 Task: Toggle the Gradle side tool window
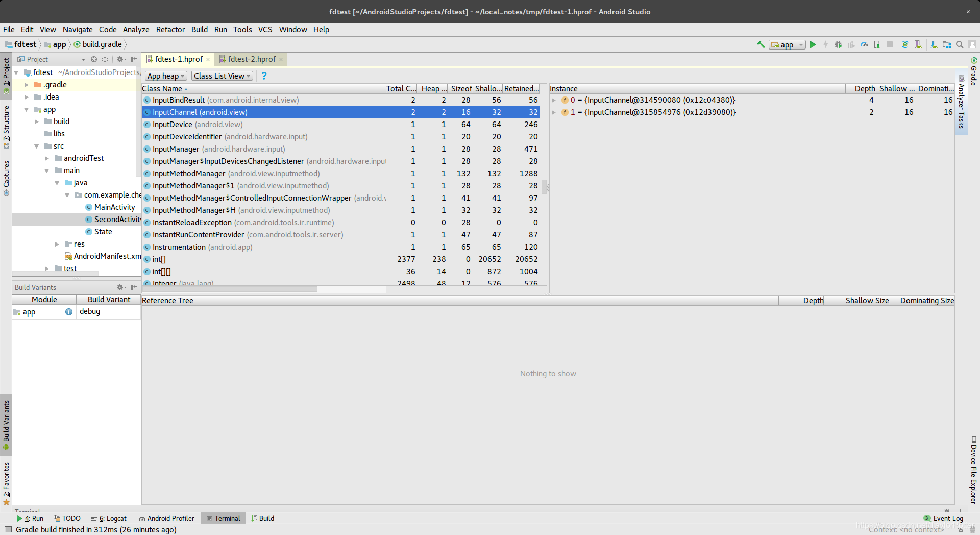coord(974,71)
